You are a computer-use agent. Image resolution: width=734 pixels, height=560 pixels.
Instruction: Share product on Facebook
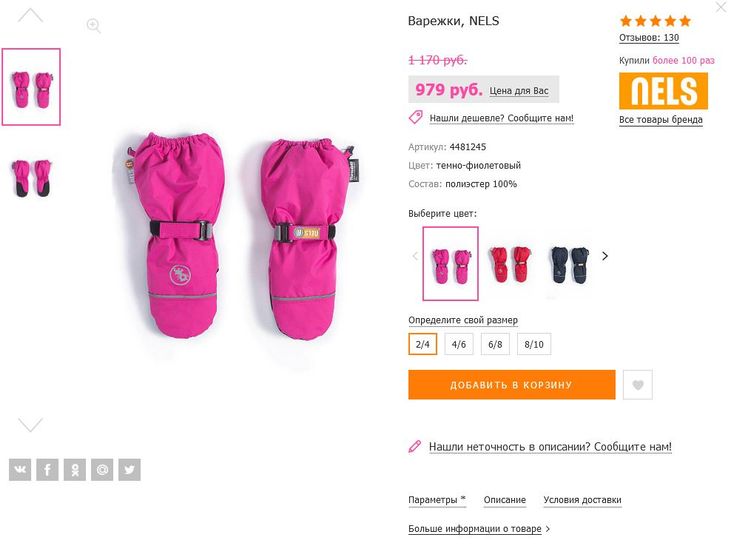[x=47, y=470]
